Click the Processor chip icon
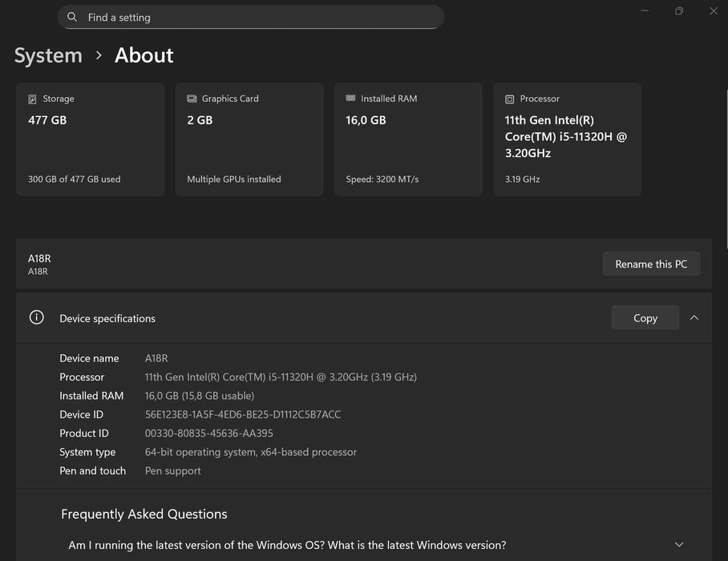The height and width of the screenshot is (561, 728). click(509, 99)
